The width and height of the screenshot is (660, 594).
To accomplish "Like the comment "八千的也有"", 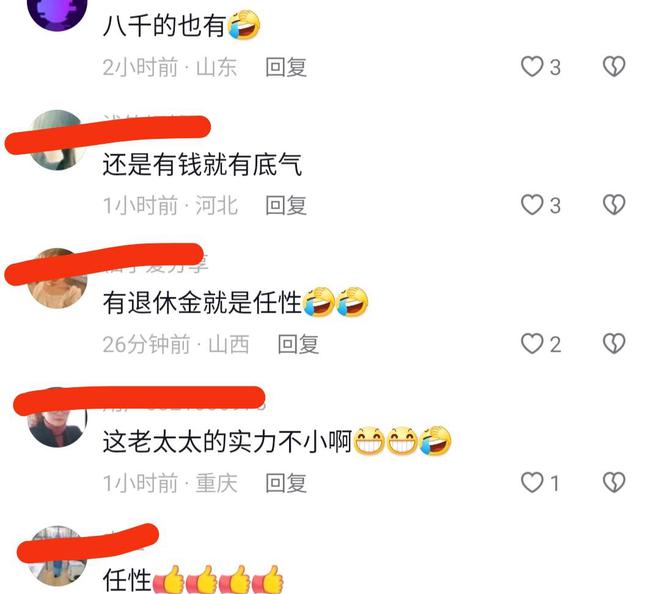I will 532,67.
